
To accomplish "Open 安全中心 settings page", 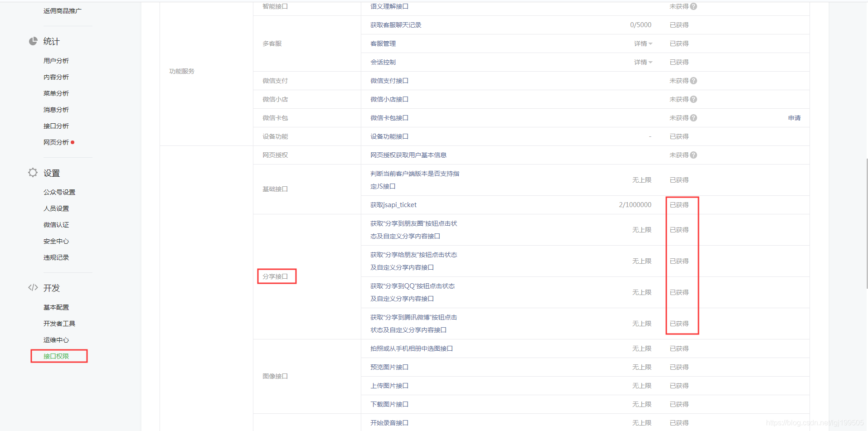I will (56, 241).
